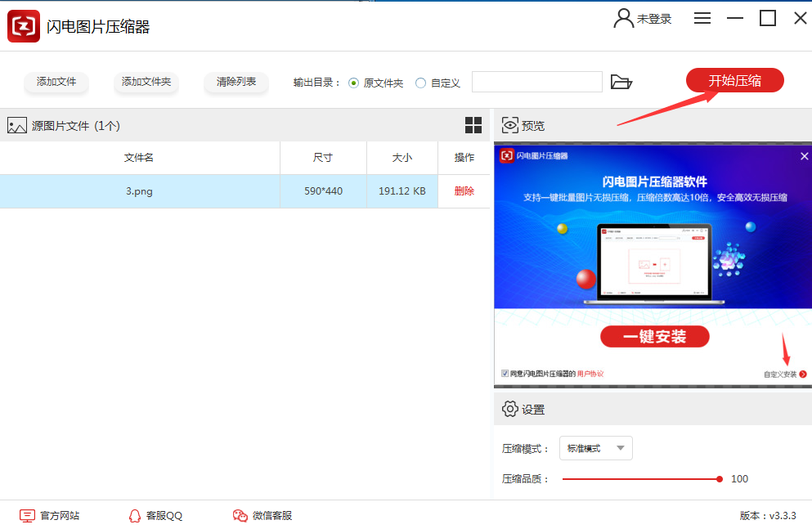Switch to grid view in 源图片文件 panel
812x529 pixels.
tap(473, 125)
